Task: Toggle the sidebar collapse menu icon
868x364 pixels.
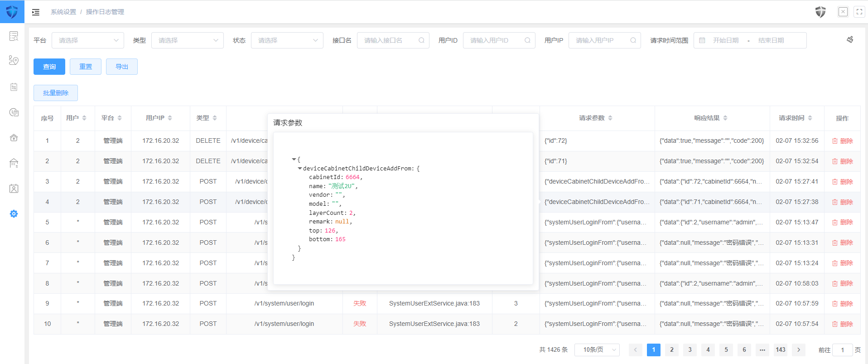Action: click(x=36, y=12)
